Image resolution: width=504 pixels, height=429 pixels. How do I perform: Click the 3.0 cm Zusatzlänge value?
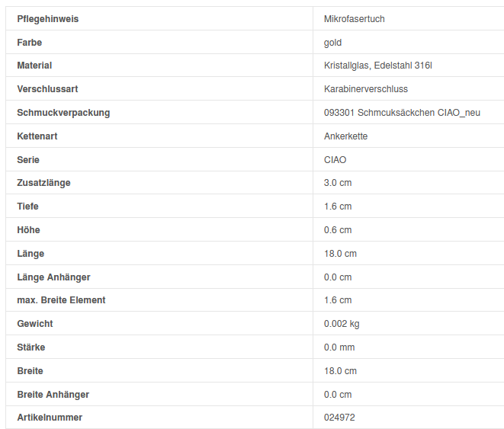click(x=338, y=183)
